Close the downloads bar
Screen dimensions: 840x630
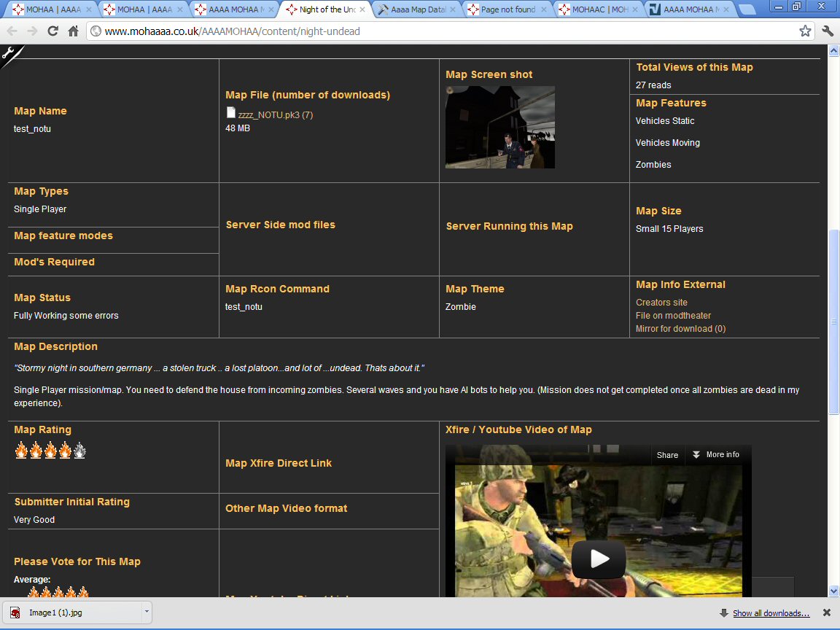point(827,612)
